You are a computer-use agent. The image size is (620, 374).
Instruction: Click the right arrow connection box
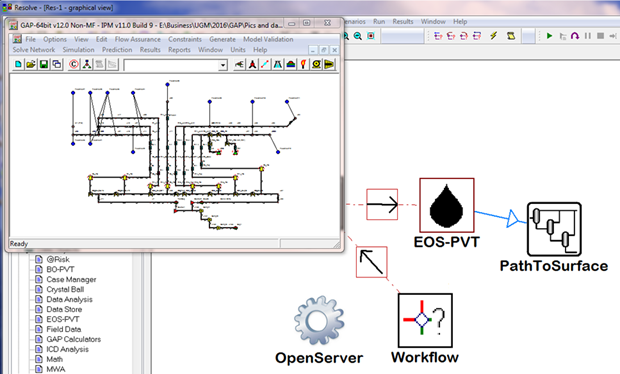click(382, 204)
